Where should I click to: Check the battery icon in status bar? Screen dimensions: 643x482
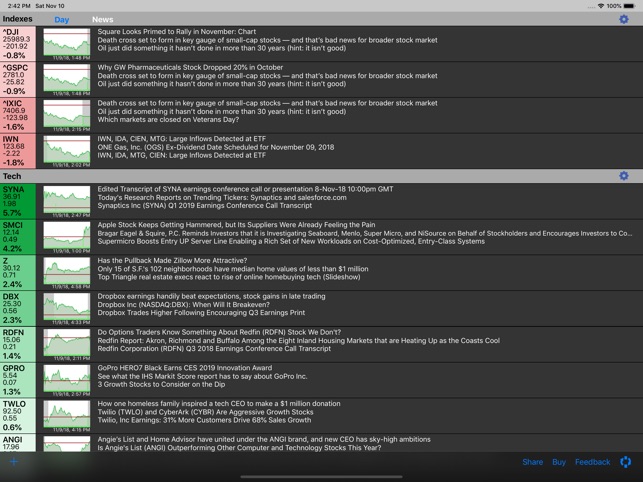point(629,6)
